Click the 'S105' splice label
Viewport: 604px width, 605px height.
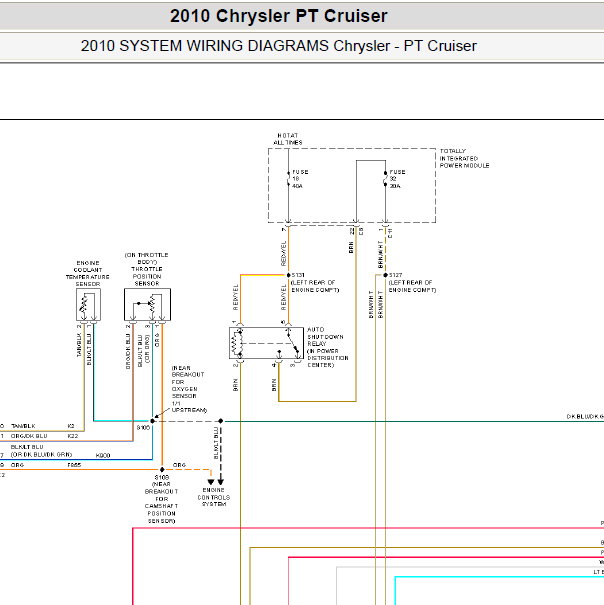tap(143, 428)
